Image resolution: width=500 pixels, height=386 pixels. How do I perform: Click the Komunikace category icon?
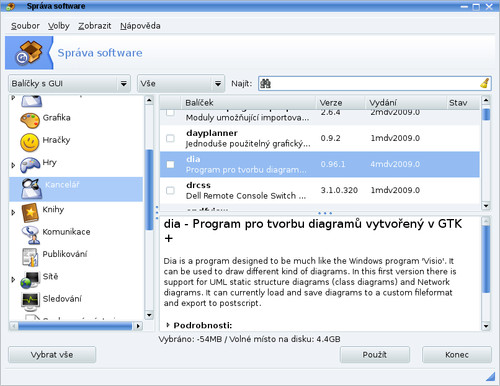31,235
